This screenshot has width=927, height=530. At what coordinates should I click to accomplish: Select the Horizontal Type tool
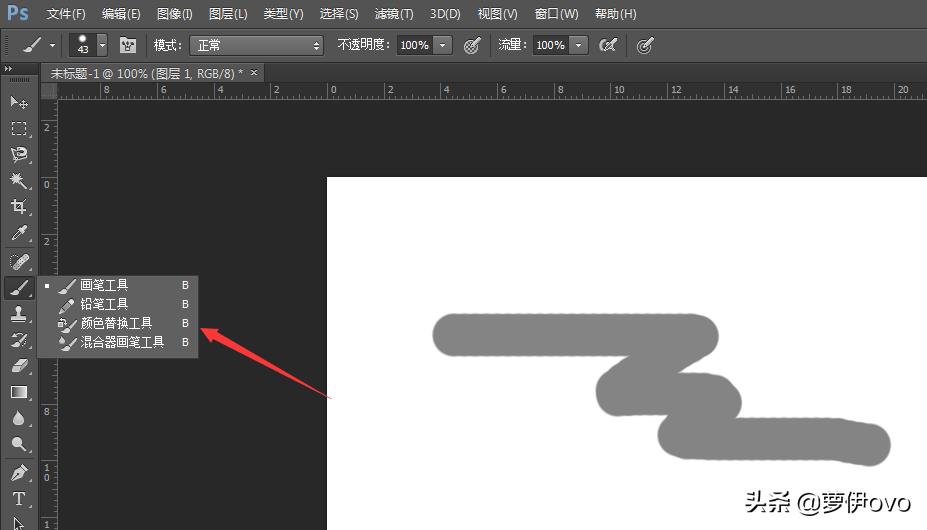tap(19, 498)
